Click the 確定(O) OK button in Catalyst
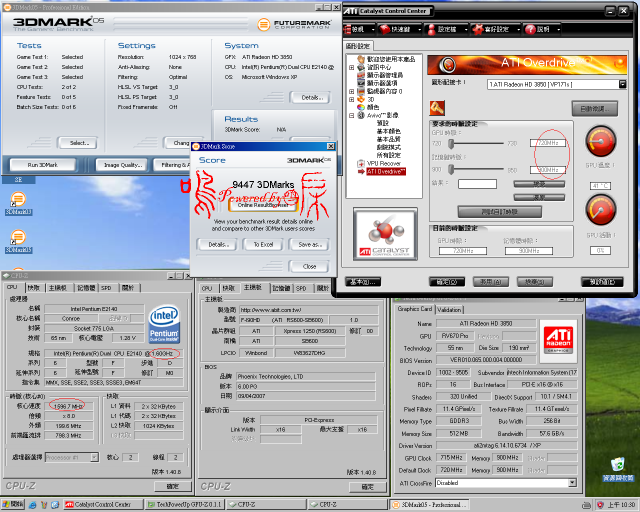Image resolution: width=640 pixels, height=512 pixels. coord(447,282)
